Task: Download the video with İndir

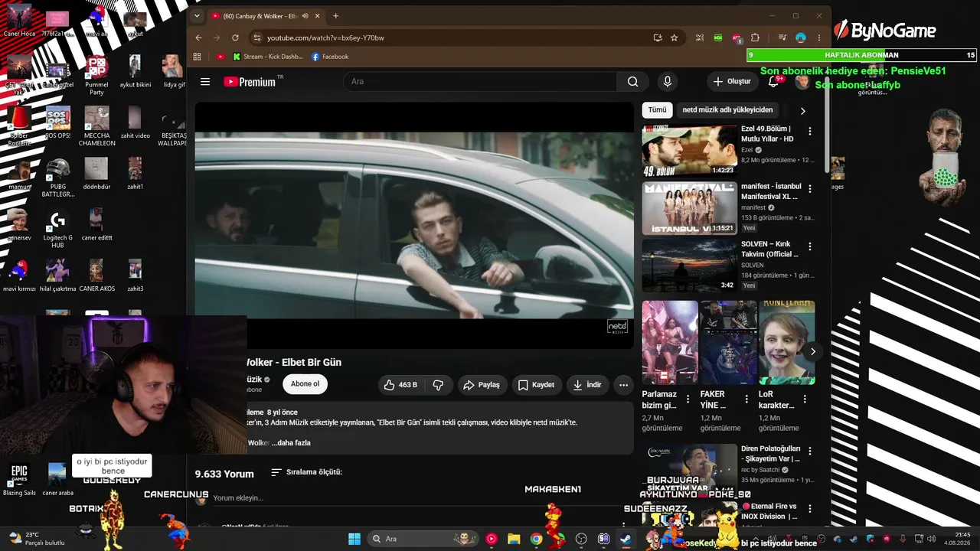Action: pos(587,385)
